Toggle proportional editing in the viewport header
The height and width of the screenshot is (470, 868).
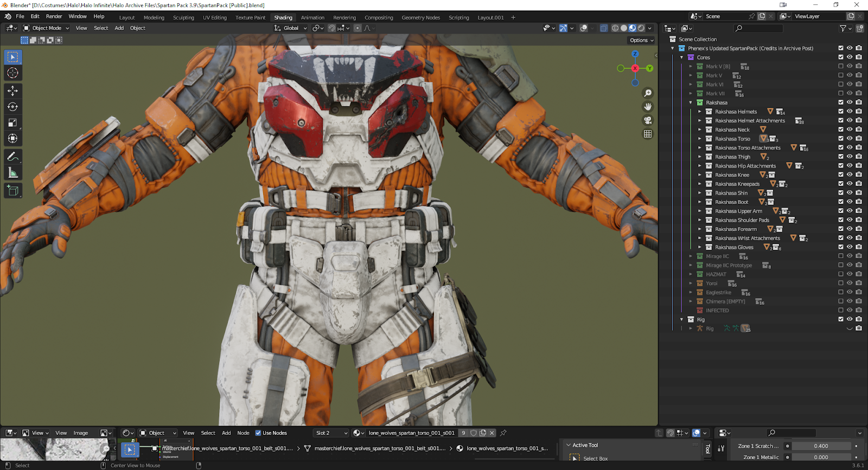[x=358, y=28]
